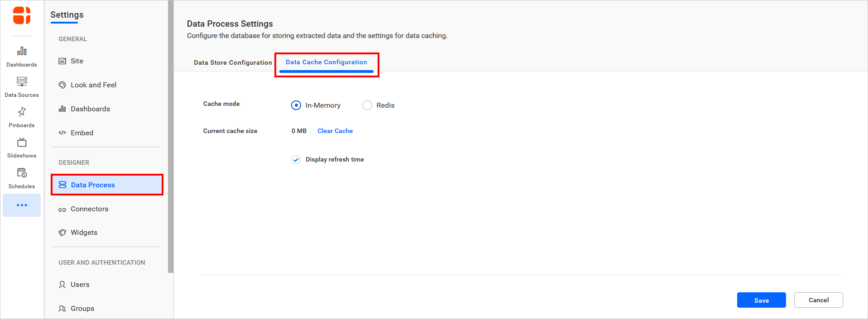Screen dimensions: 868x319
Task: Click the Users person icon
Action: pos(62,285)
